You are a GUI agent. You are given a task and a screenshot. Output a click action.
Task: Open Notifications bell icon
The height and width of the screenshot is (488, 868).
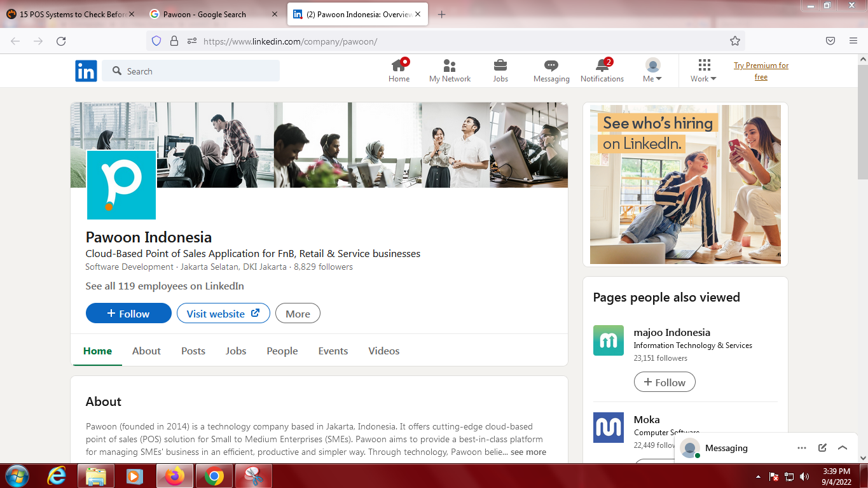[x=602, y=71]
